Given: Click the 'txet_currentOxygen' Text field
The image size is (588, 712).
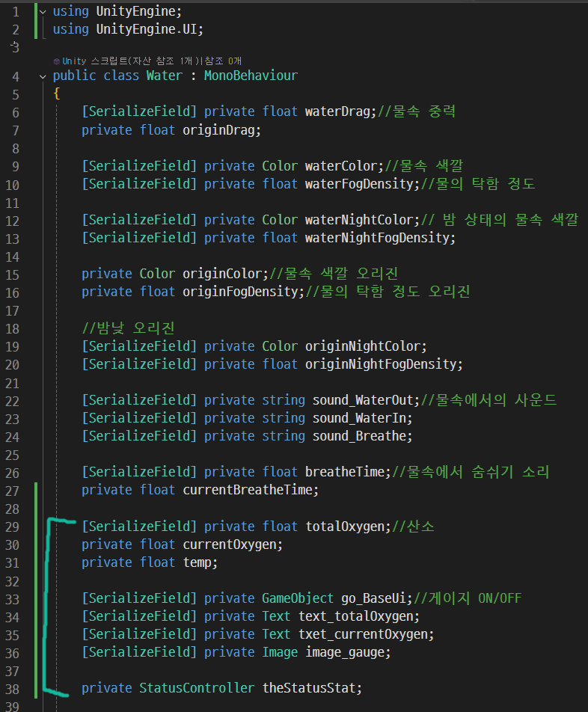Looking at the screenshot, I should (x=363, y=634).
